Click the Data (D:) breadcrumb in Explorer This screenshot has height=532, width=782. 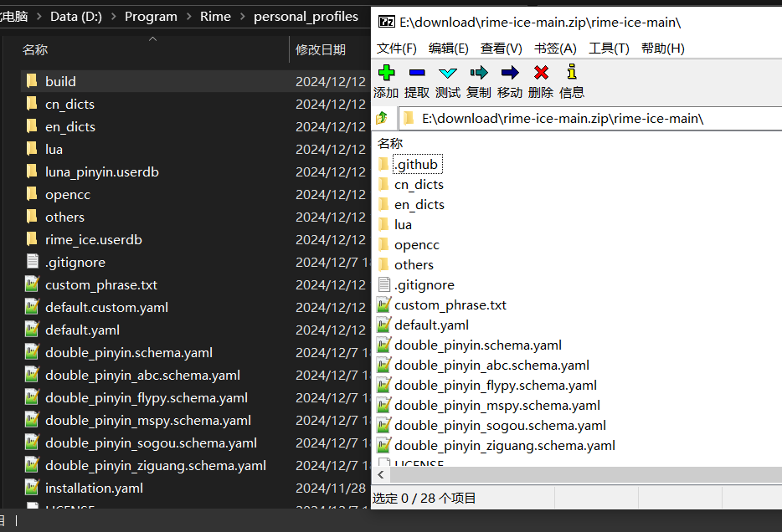point(76,17)
